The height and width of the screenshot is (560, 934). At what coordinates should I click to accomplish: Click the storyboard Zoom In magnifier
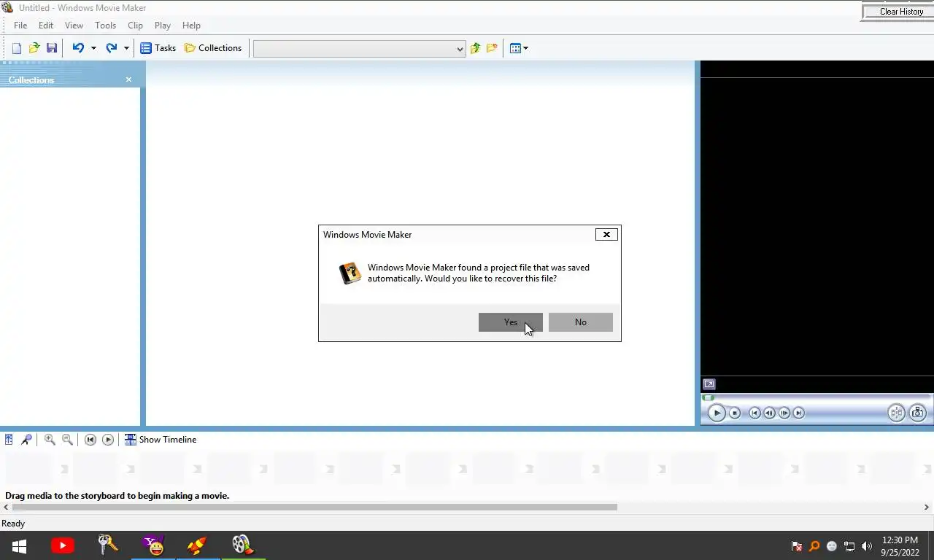[50, 440]
